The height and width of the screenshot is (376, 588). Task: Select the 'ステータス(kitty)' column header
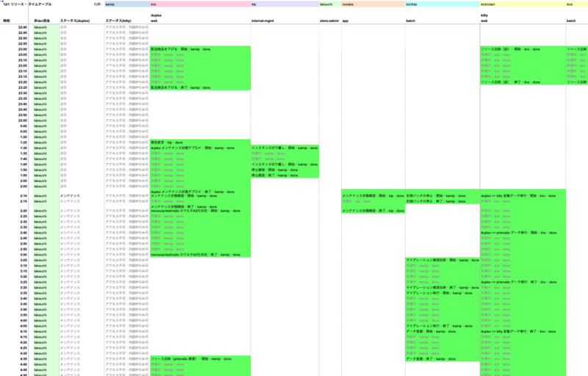(118, 21)
